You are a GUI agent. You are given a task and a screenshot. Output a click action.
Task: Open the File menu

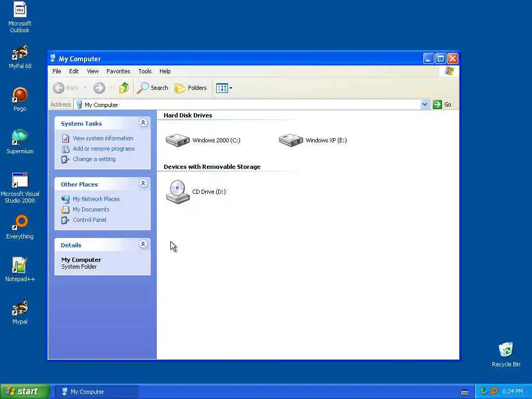coord(57,71)
